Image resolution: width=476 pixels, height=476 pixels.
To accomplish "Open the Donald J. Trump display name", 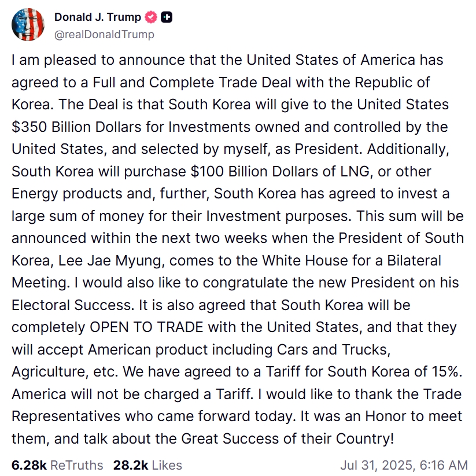I will click(97, 17).
